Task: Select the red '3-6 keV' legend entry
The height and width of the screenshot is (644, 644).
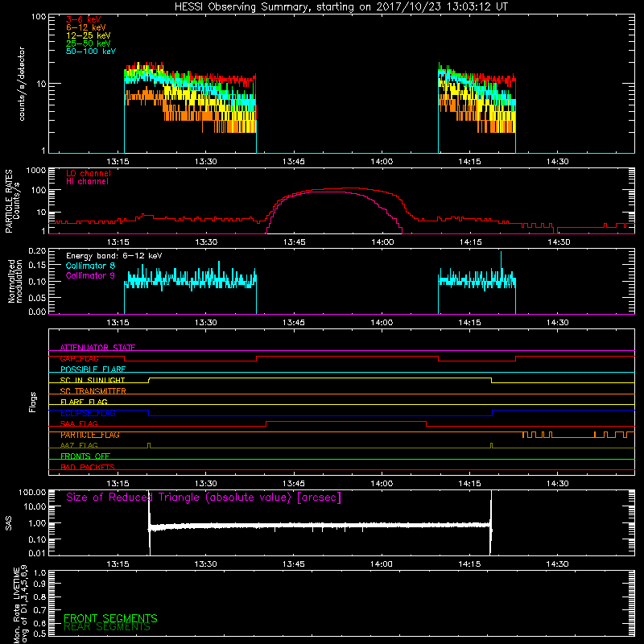Action: [84, 19]
